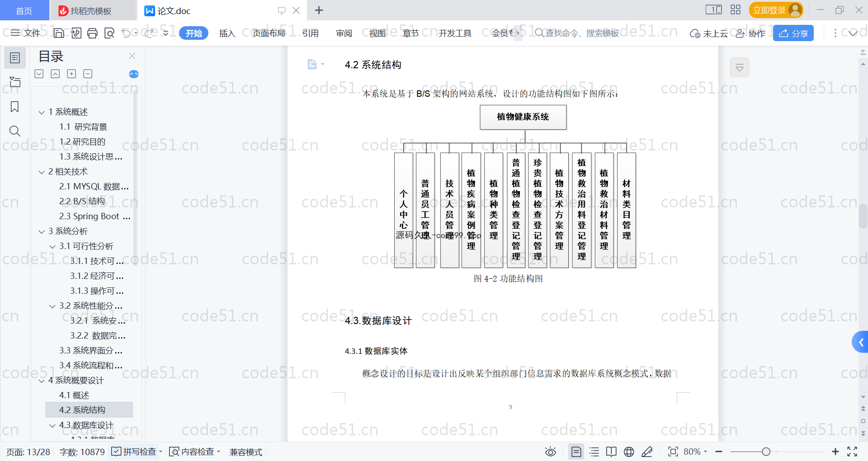868x461 pixels.
Task: Switch to outline view icon in status bar
Action: [594, 452]
